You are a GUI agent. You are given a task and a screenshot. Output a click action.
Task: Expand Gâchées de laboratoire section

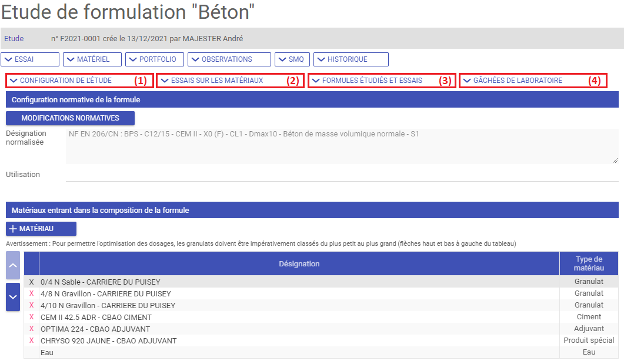533,81
